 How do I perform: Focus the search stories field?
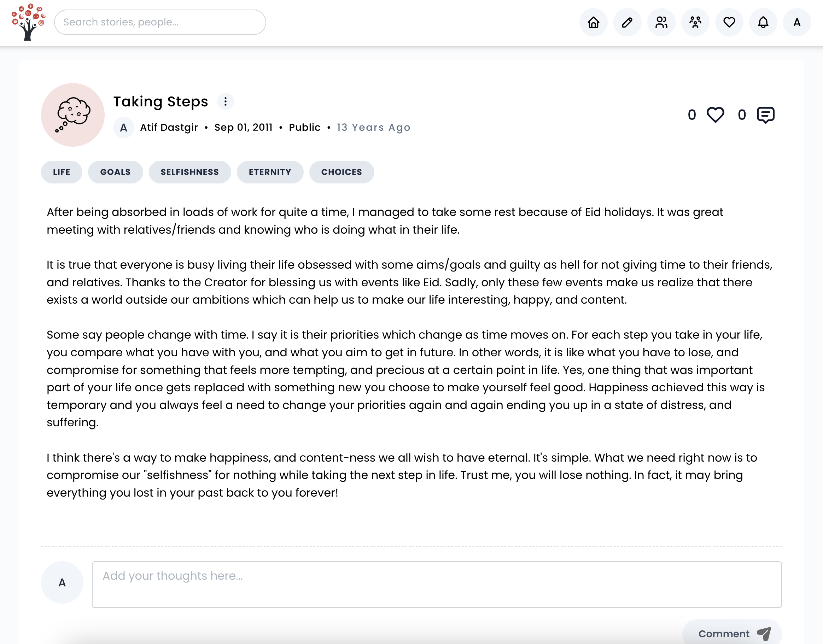pos(160,22)
